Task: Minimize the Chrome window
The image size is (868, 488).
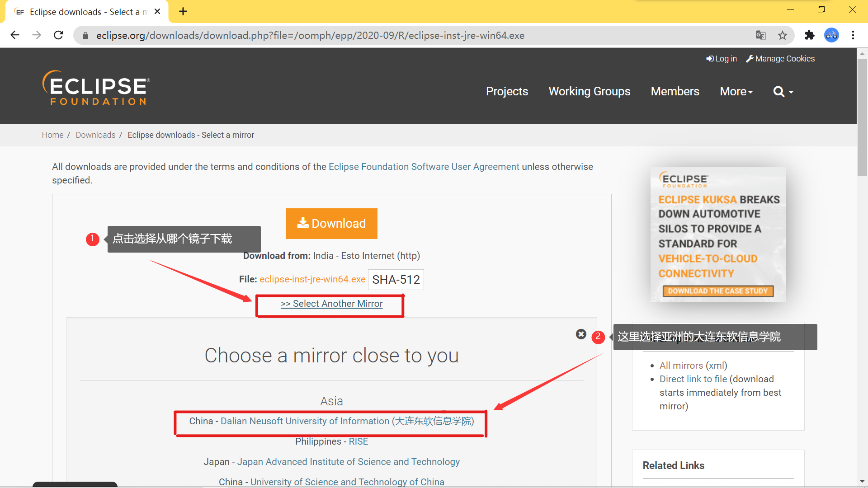Action: [791, 9]
